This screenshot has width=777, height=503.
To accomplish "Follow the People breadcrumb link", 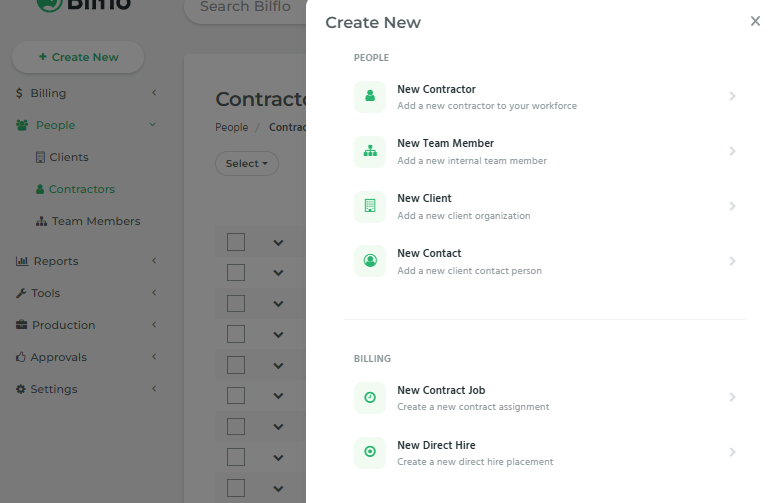I will pos(231,127).
